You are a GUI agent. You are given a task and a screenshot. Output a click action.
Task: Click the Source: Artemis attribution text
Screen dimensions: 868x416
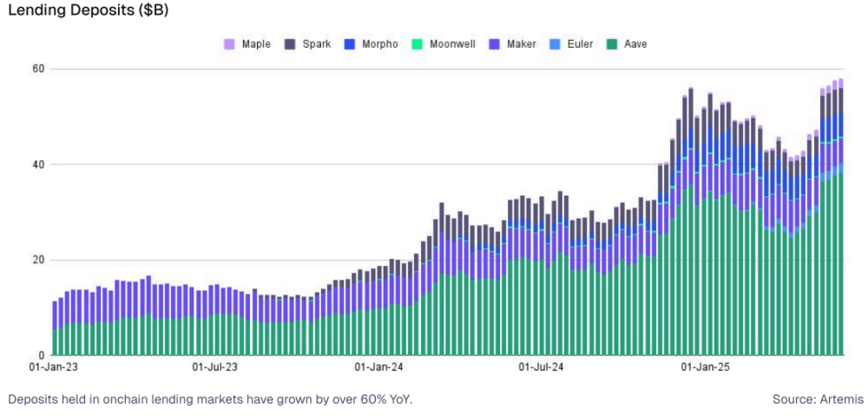point(818,399)
